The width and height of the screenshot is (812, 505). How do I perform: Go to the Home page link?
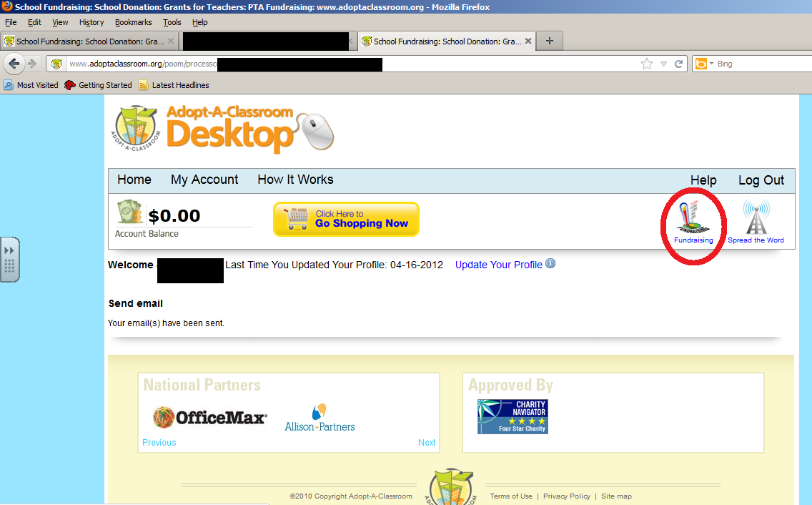tap(134, 180)
